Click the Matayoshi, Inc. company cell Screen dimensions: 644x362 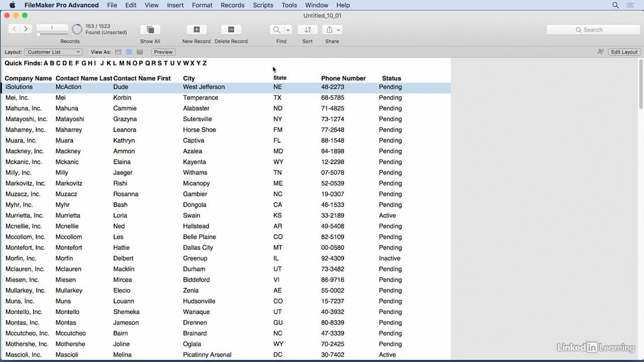(x=26, y=119)
